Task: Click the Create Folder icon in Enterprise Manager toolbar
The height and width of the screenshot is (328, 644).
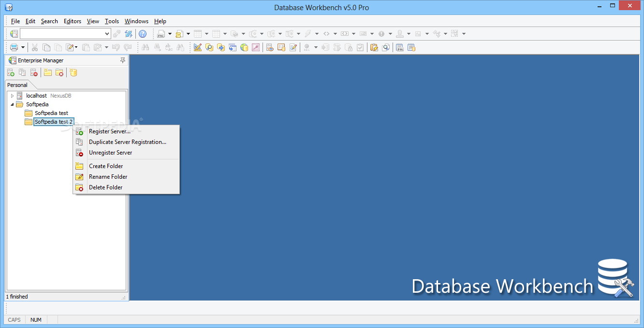Action: click(x=48, y=72)
